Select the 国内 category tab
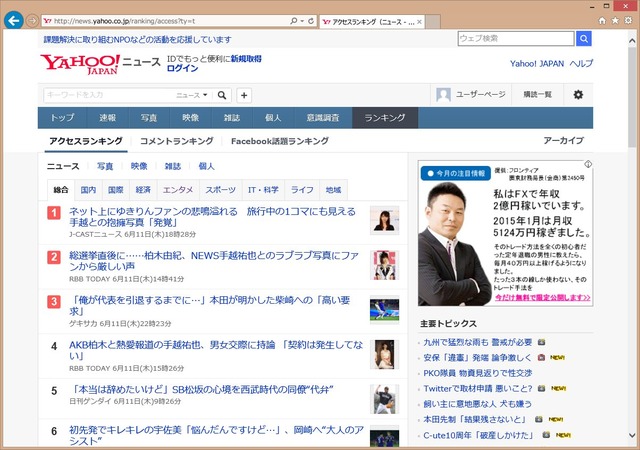 (88, 190)
